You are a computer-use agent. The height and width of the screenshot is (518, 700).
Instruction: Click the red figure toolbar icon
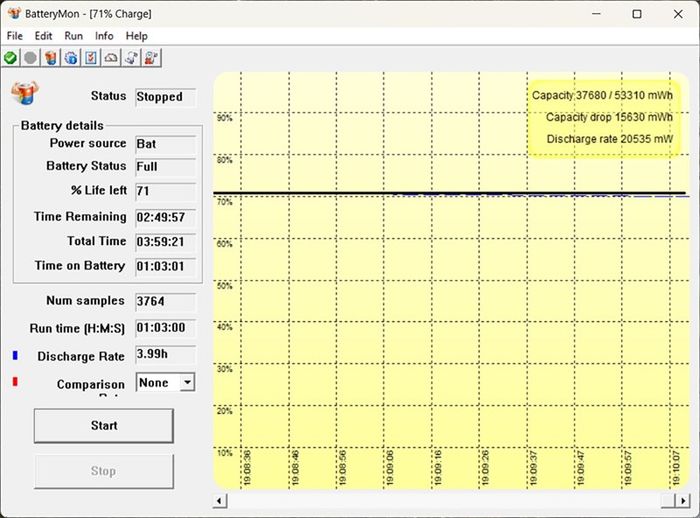(x=151, y=58)
